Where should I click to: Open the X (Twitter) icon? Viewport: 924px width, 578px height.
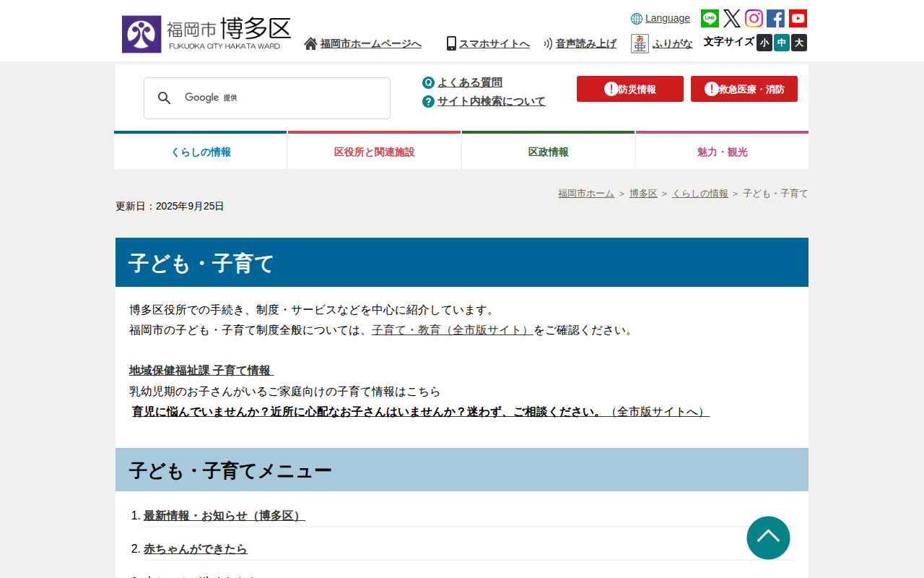[x=732, y=19]
